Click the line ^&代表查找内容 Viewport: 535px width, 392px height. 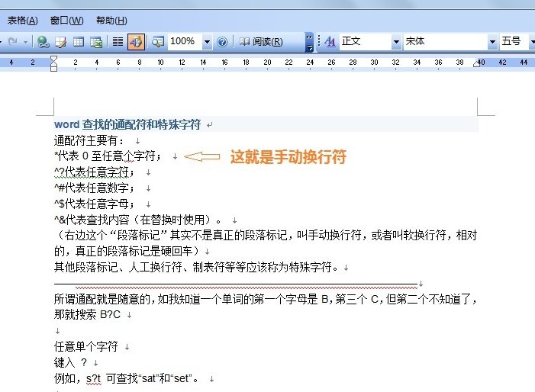[138, 220]
